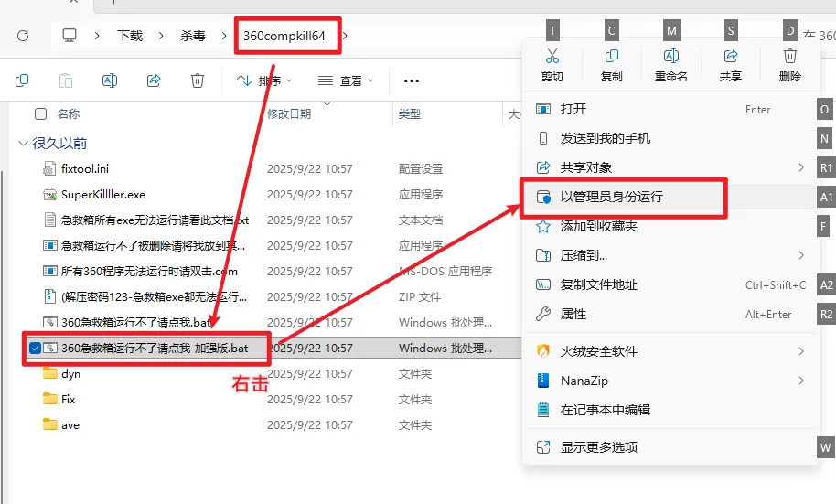Click the toolbar Share icon

[x=154, y=80]
